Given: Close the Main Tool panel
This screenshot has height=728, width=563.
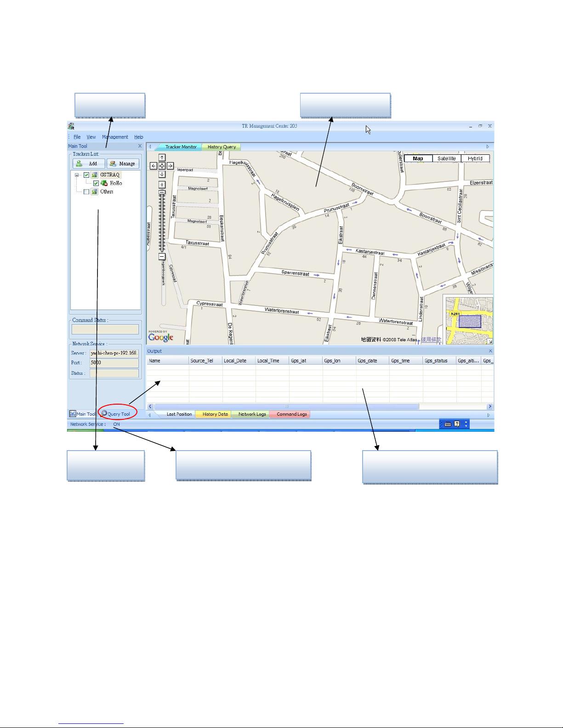Looking at the screenshot, I should point(140,146).
